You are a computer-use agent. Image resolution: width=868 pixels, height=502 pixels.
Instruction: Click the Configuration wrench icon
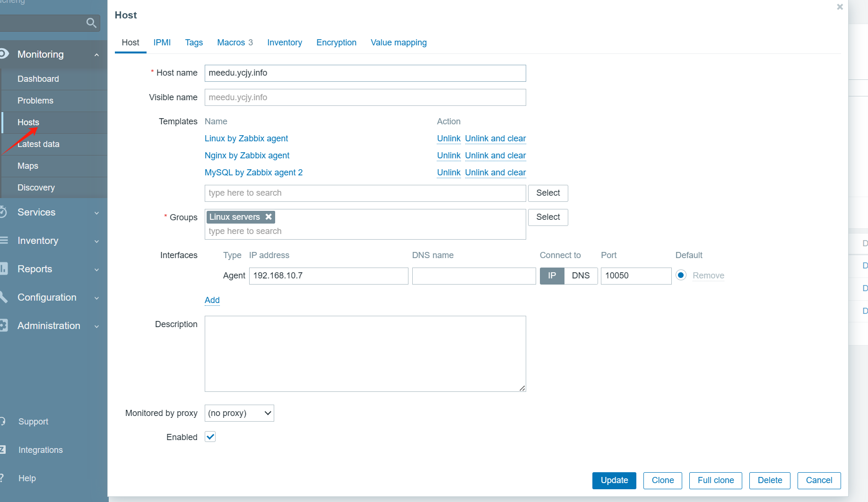(x=4, y=297)
